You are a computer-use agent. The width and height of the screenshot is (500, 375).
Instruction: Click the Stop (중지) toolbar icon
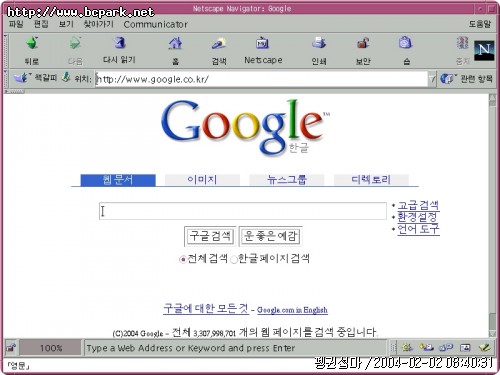pyautogui.click(x=463, y=43)
